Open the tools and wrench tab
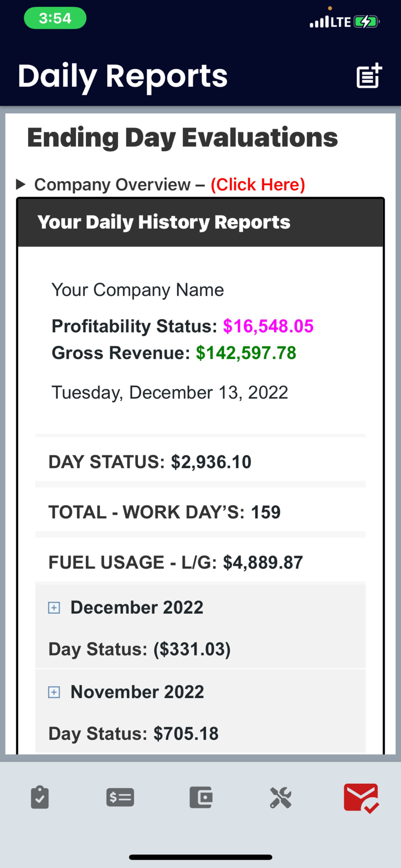This screenshot has height=868, width=401. pos(281,797)
